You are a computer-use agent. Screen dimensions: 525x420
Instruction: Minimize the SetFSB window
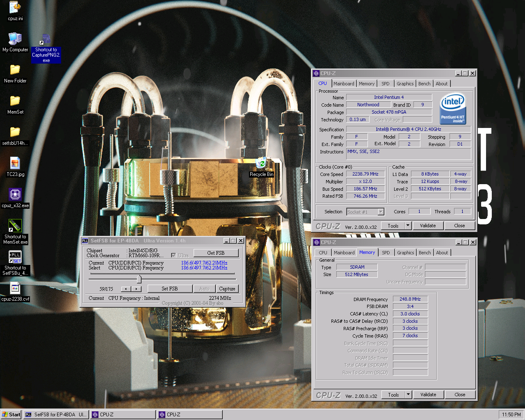pyautogui.click(x=226, y=241)
